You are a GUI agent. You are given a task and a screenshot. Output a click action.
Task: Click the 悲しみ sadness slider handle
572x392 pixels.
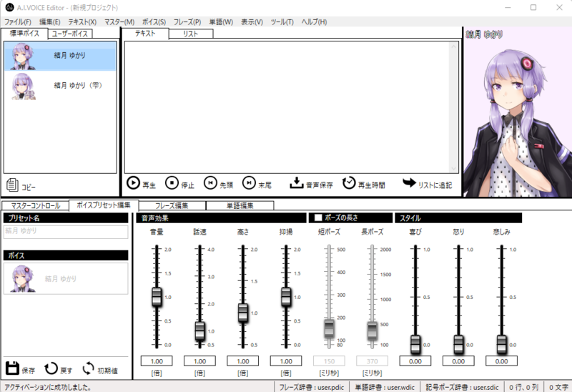coord(502,344)
